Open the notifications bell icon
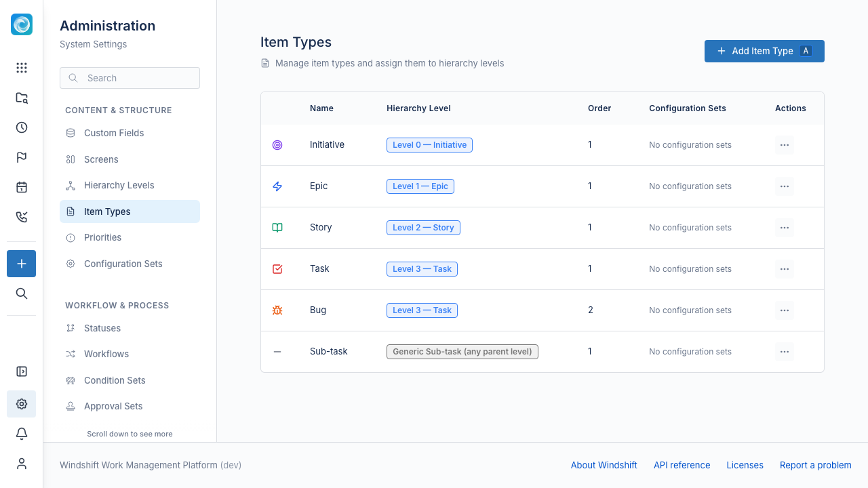This screenshot has width=868, height=488. tap(22, 434)
